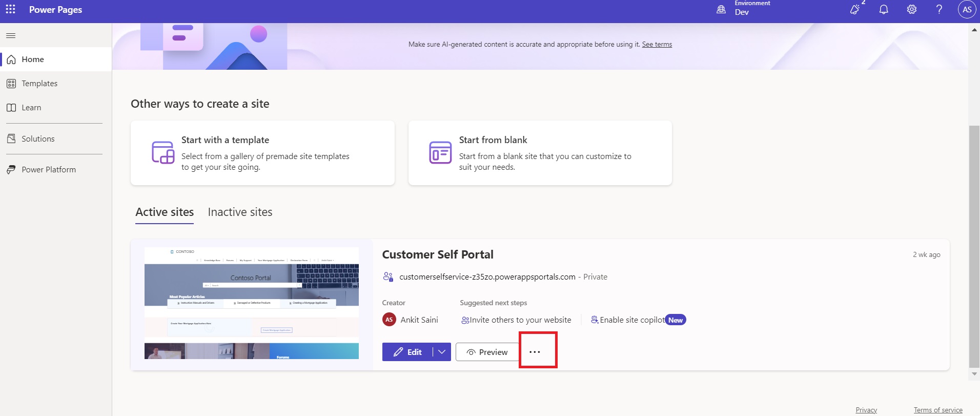Click the Edit button
This screenshot has width=980, height=416.
tap(407, 352)
